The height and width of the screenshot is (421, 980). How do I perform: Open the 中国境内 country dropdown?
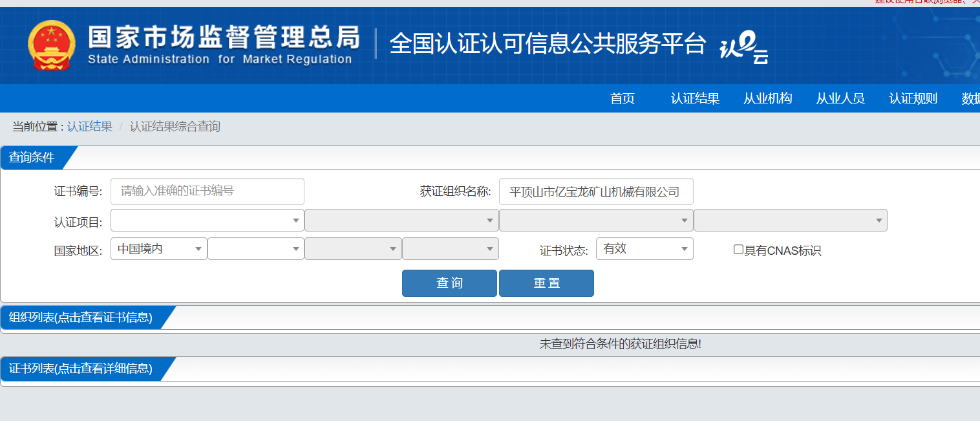tap(159, 249)
